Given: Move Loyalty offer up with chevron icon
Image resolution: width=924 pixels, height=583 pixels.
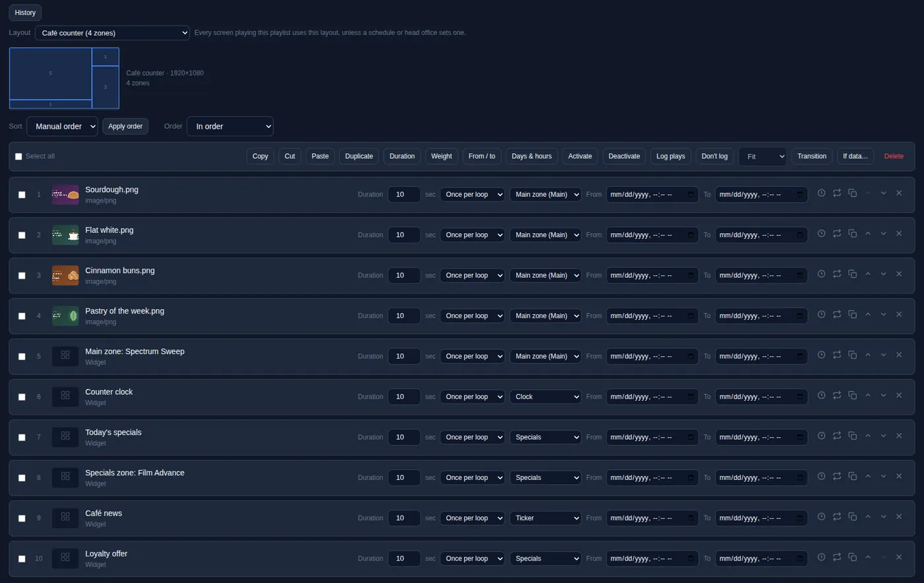Looking at the screenshot, I should pos(868,557).
